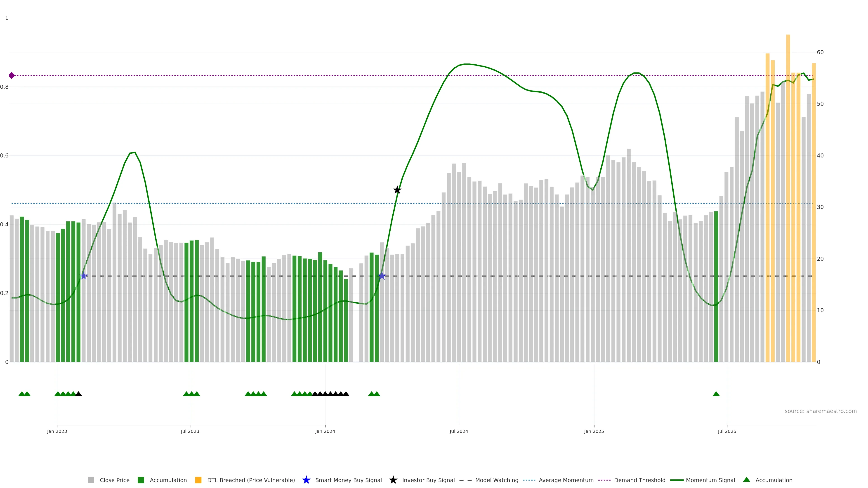Click the blue star marker near early 2023

tap(84, 276)
